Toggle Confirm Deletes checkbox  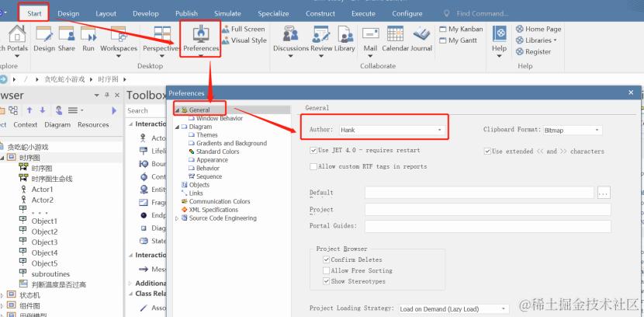pos(326,260)
